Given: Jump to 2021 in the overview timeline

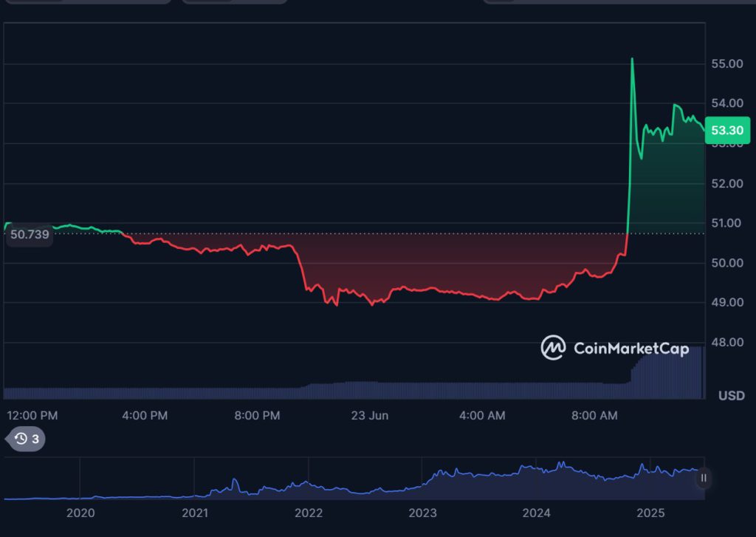Looking at the screenshot, I should pyautogui.click(x=195, y=513).
